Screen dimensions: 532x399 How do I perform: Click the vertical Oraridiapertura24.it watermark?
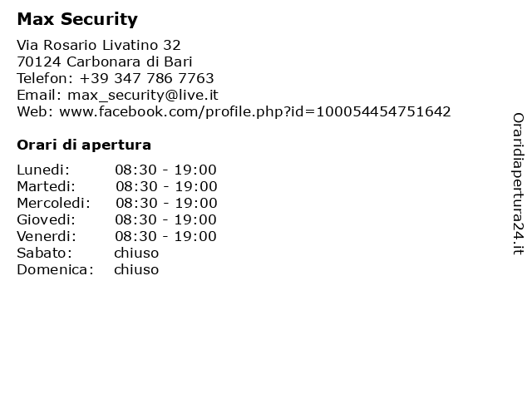pos(518,184)
